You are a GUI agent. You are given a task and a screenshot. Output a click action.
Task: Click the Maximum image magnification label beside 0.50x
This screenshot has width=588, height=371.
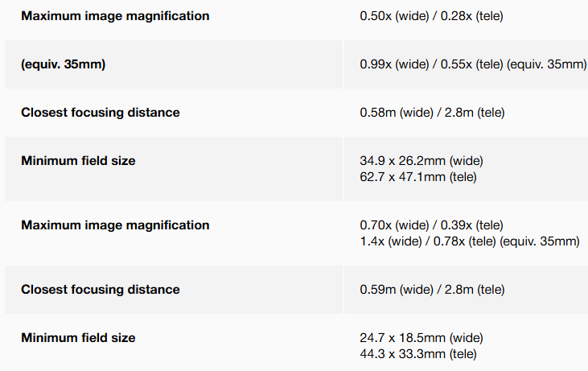[x=115, y=16]
